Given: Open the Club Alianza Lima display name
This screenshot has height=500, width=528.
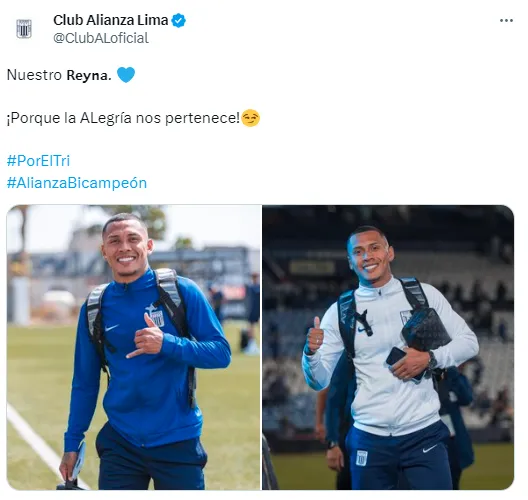Looking at the screenshot, I should click(110, 20).
